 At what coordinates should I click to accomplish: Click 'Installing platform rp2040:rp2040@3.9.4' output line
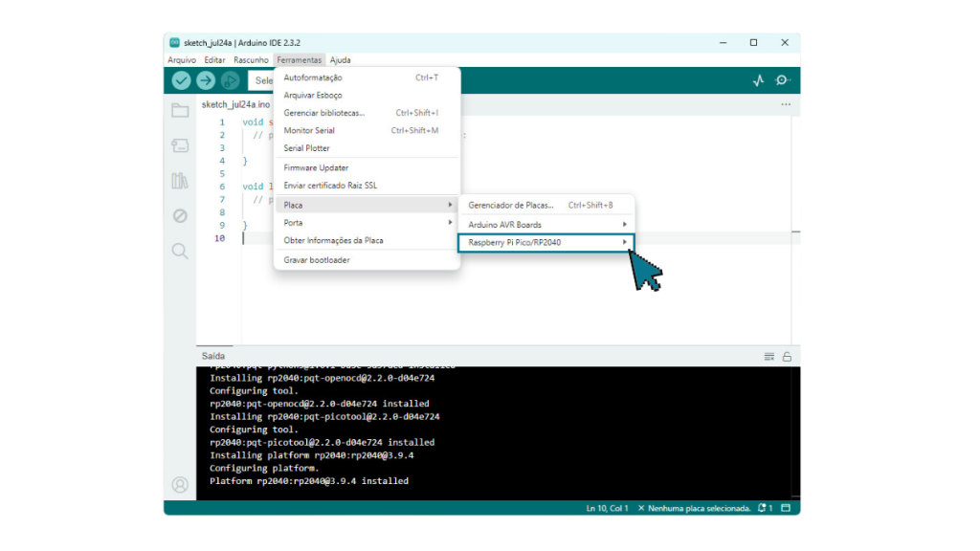tap(311, 455)
